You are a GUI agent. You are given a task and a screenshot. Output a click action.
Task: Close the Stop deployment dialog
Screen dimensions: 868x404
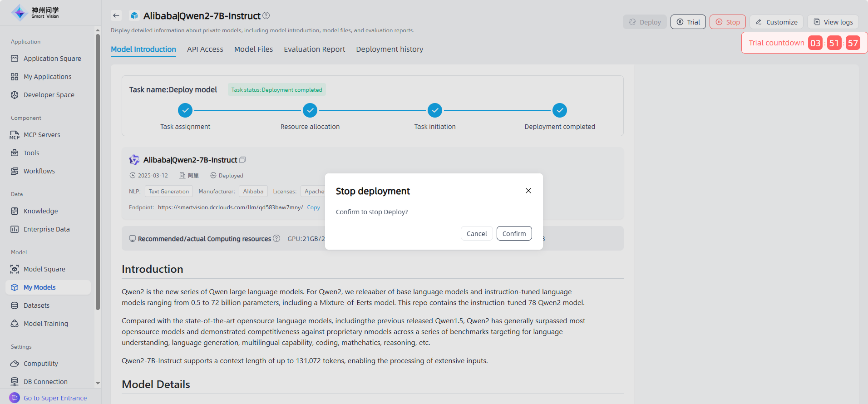point(528,191)
